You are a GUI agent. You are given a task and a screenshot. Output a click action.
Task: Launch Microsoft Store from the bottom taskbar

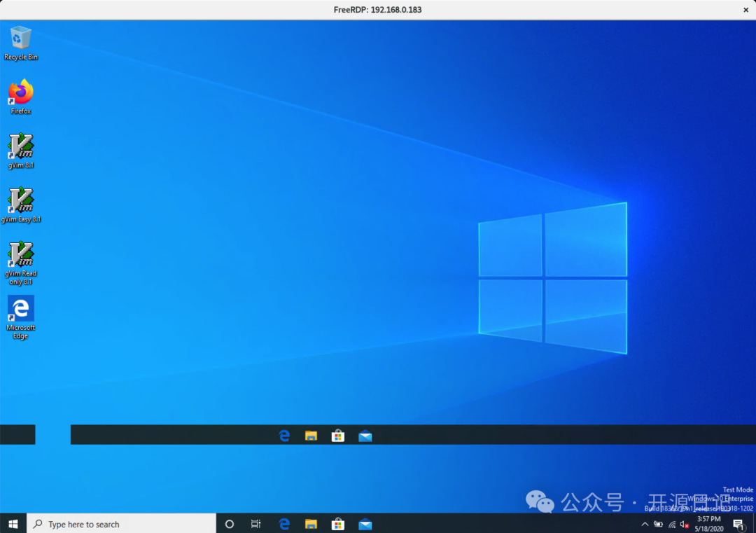point(338,524)
